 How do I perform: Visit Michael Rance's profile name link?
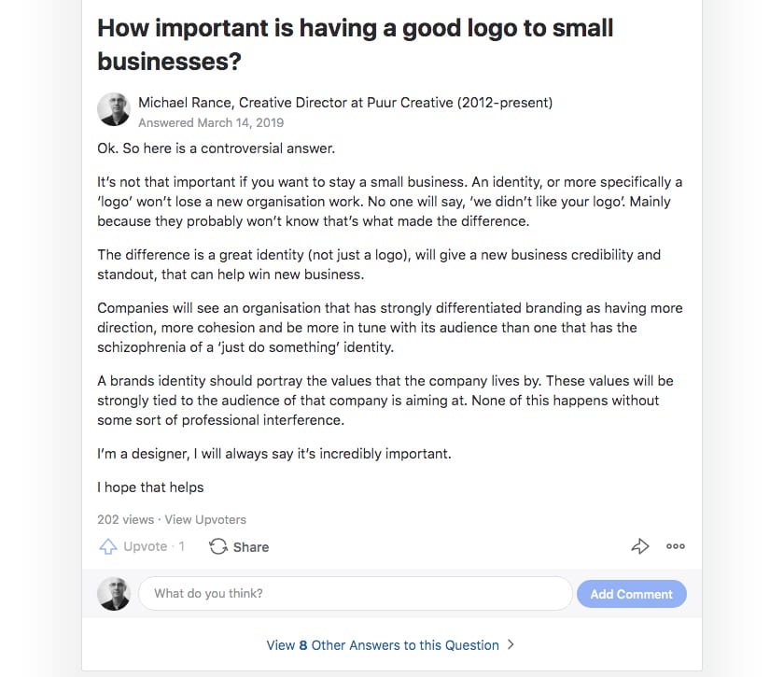(x=189, y=103)
